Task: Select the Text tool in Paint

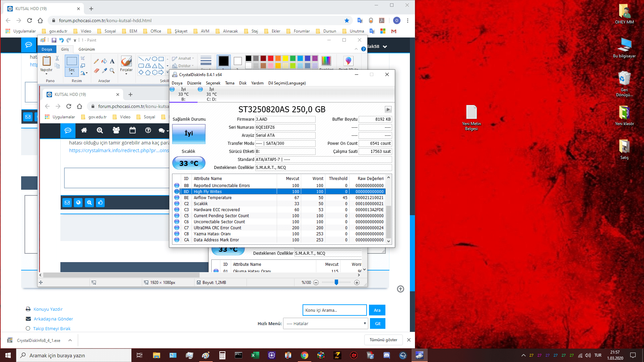Action: pyautogui.click(x=112, y=61)
